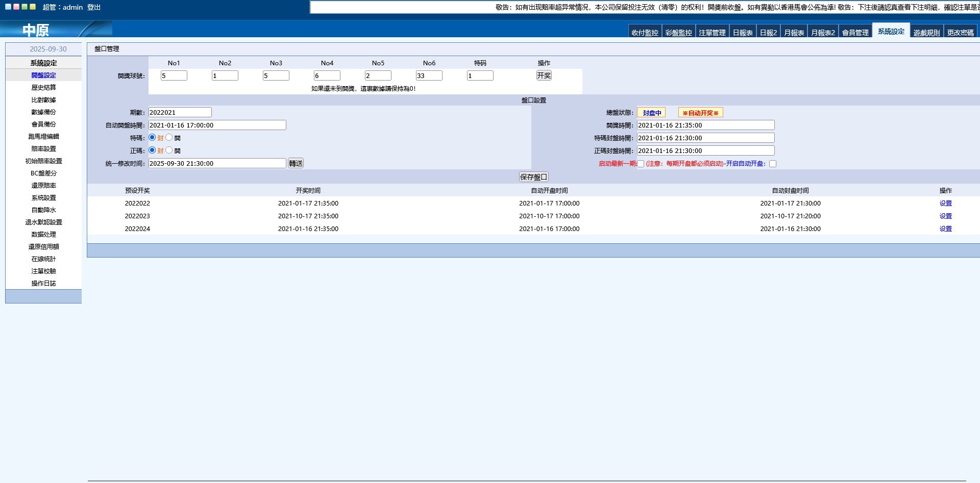
Task: Click 登出 to log out
Action: pyautogui.click(x=94, y=7)
